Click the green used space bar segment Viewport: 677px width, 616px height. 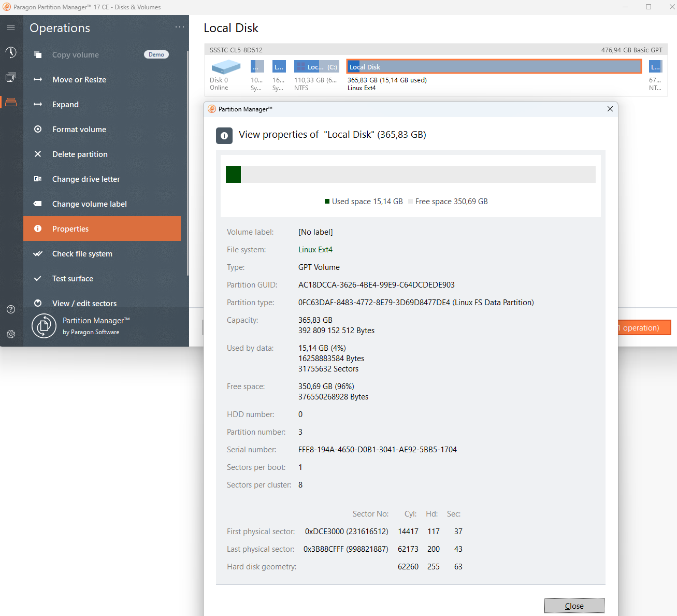234,175
